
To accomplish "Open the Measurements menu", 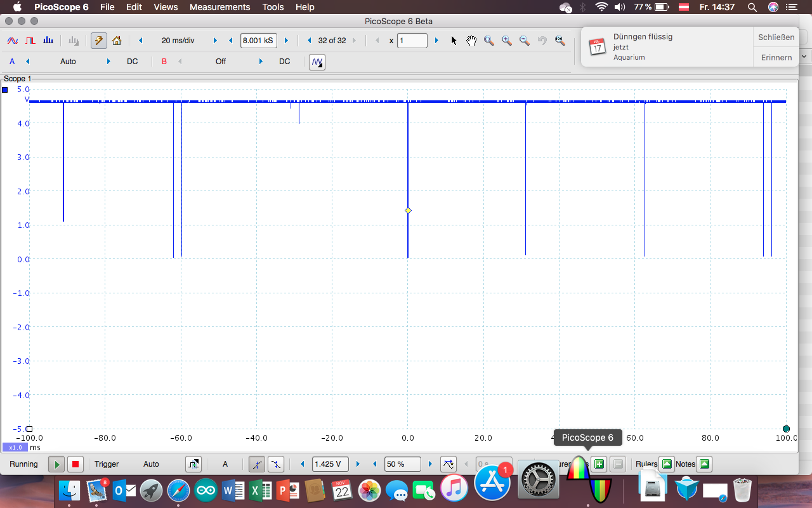I will coord(219,7).
